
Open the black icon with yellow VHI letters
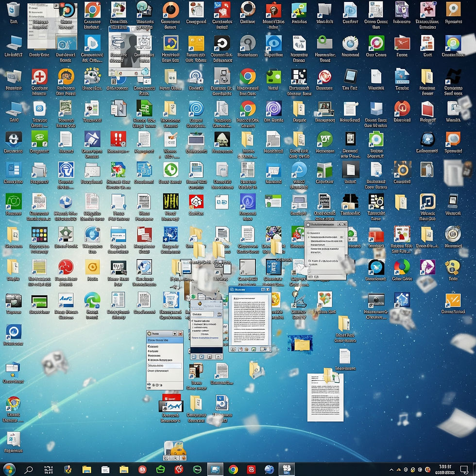point(171,201)
